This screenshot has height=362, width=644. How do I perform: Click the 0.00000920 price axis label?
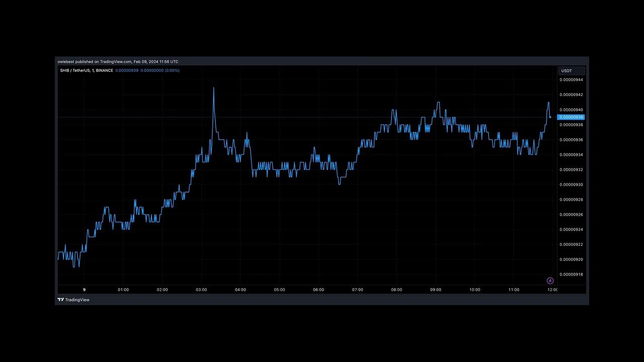coord(571,259)
